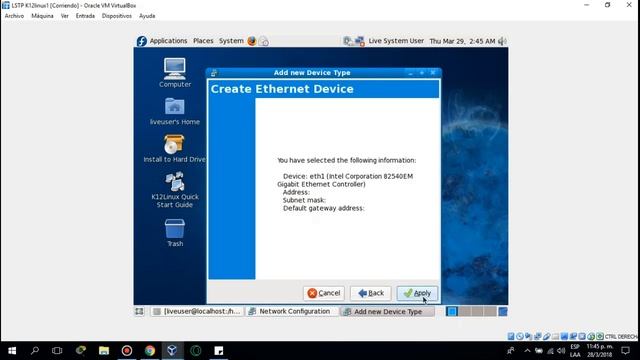Open the System menu in the GNOME panel
This screenshot has width=640, height=360.
point(231,41)
